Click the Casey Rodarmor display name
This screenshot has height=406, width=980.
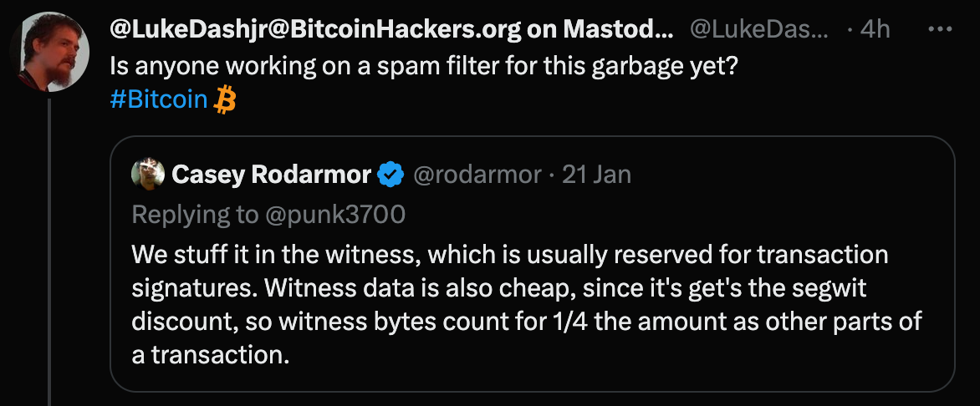pyautogui.click(x=272, y=175)
